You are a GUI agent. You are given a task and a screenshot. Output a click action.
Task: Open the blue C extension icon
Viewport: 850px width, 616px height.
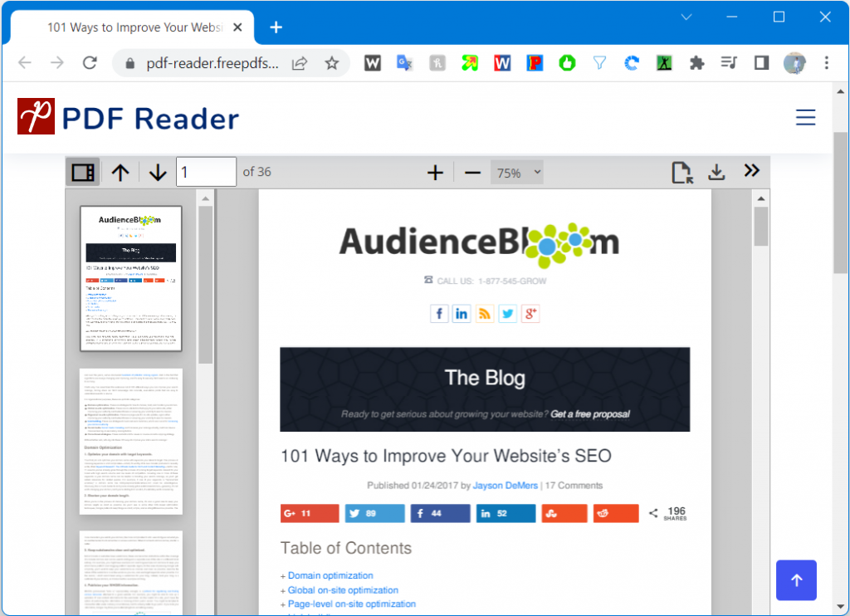coord(632,63)
